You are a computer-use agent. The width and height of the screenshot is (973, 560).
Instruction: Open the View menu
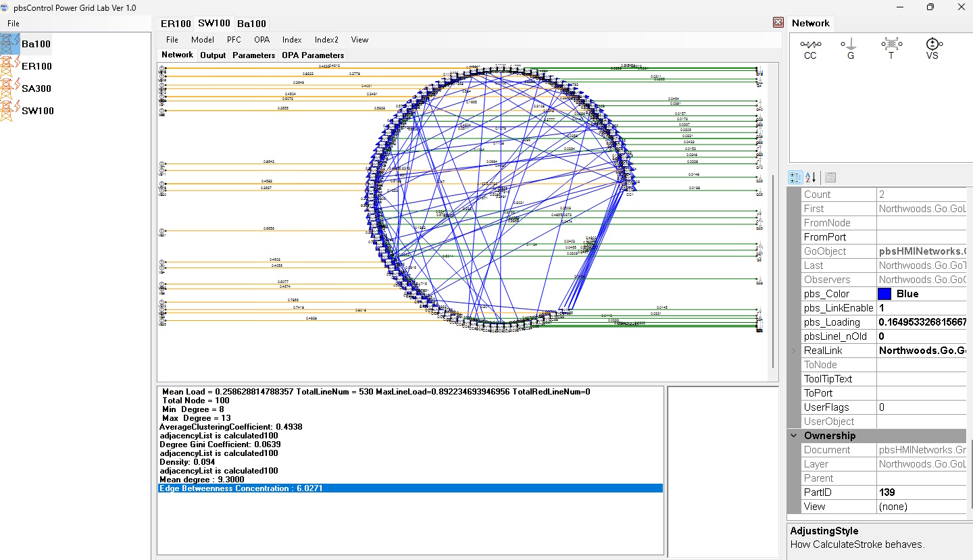[x=359, y=40]
